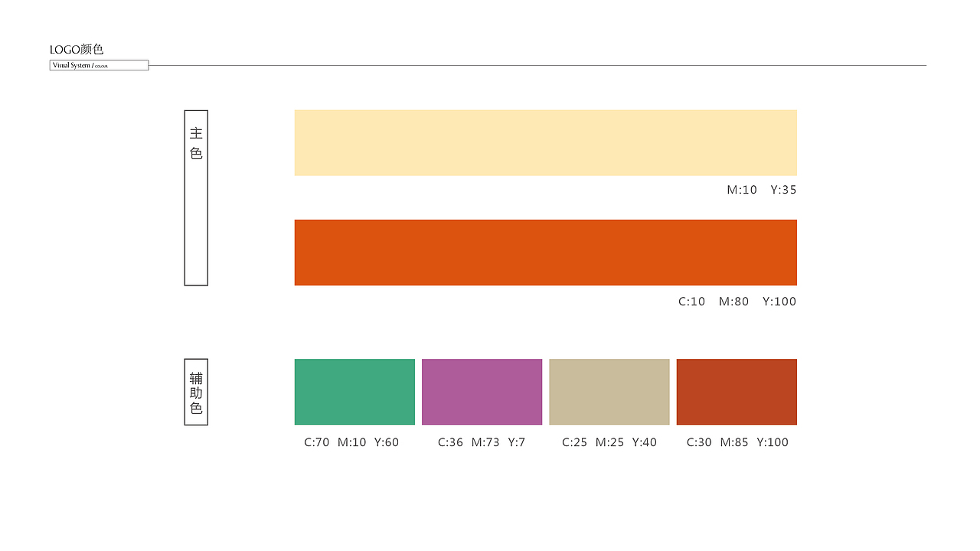The width and height of the screenshot is (980, 551).
Task: Select the C:30 value below red-brown swatch
Action: 699,442
